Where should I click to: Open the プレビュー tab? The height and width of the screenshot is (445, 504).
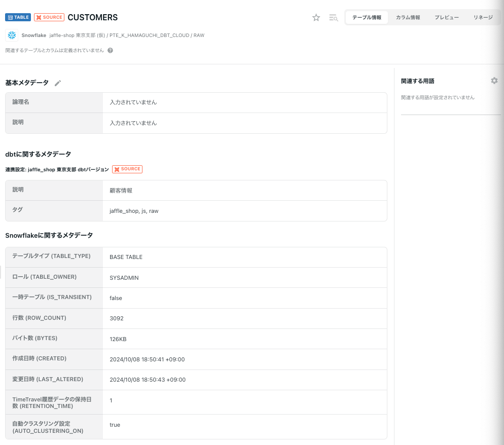pos(447,17)
